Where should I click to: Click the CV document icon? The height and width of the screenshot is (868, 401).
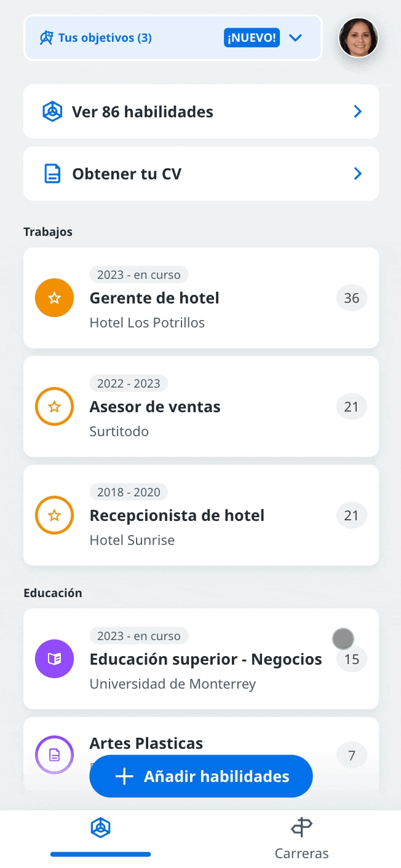click(x=53, y=174)
